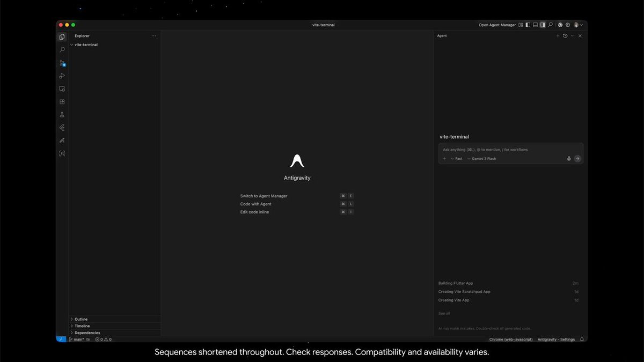The width and height of the screenshot is (644, 362).
Task: Customize layout from title bar icon
Action: pos(521,25)
